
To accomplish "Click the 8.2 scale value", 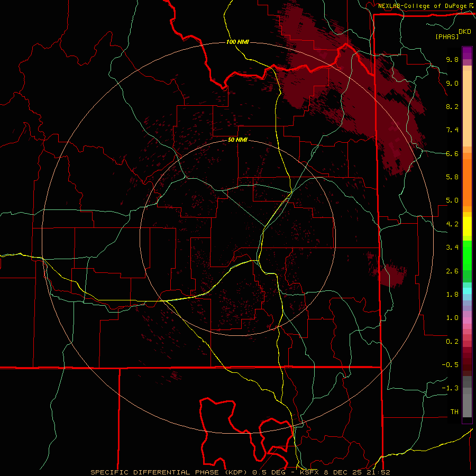I will click(x=452, y=106).
